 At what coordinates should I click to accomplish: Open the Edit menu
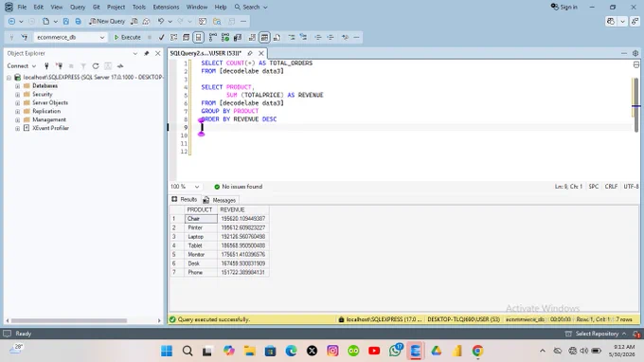(x=38, y=7)
